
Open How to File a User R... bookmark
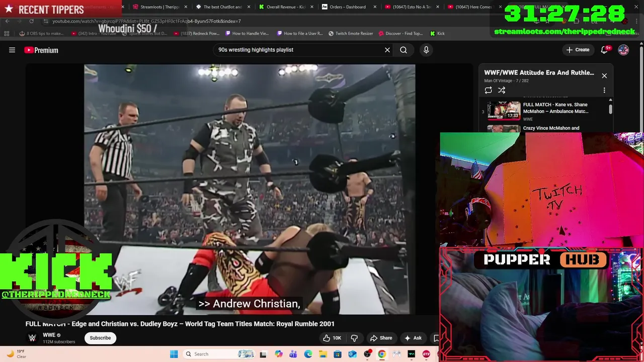click(x=299, y=34)
